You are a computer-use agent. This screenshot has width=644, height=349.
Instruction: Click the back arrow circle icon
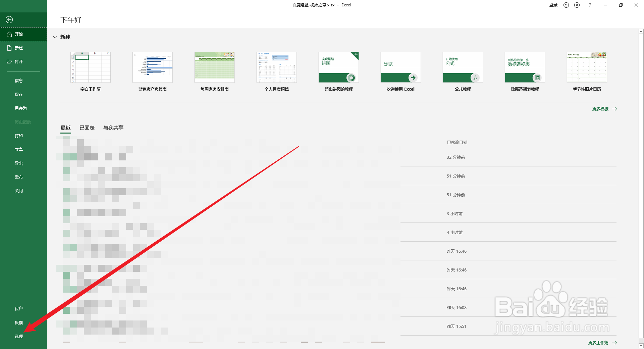coord(9,20)
